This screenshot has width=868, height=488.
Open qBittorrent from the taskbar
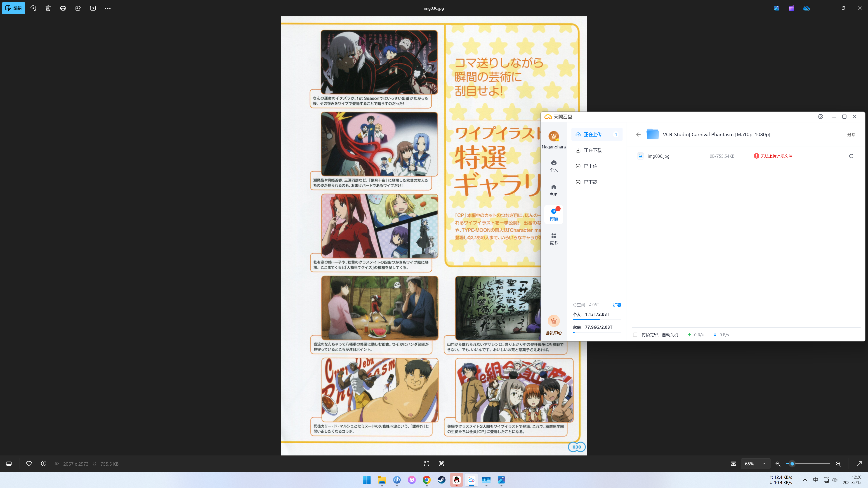(397, 480)
